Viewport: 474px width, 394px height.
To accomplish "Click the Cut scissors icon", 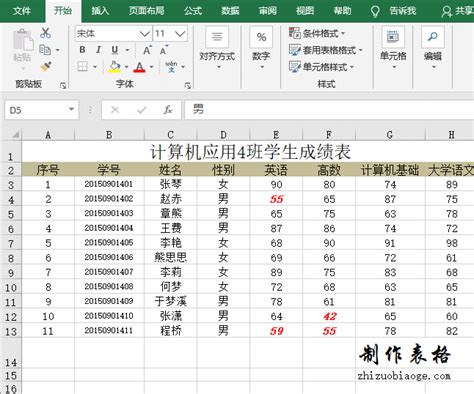I will (x=45, y=33).
